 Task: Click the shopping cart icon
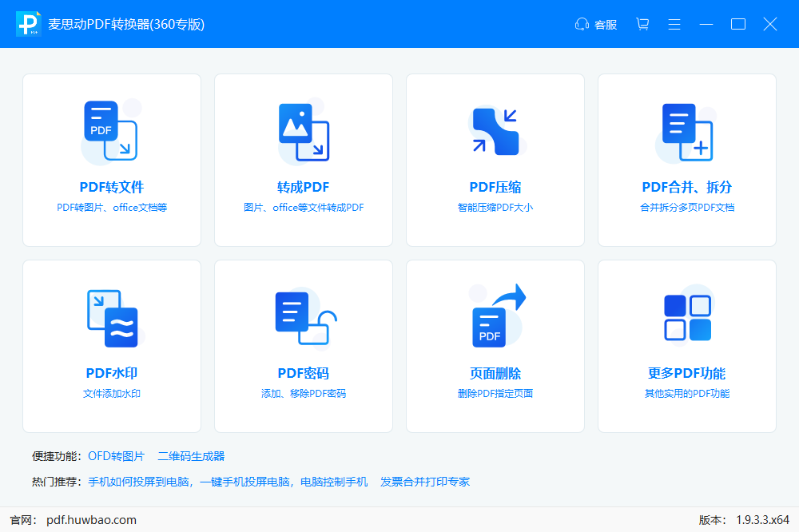click(642, 24)
